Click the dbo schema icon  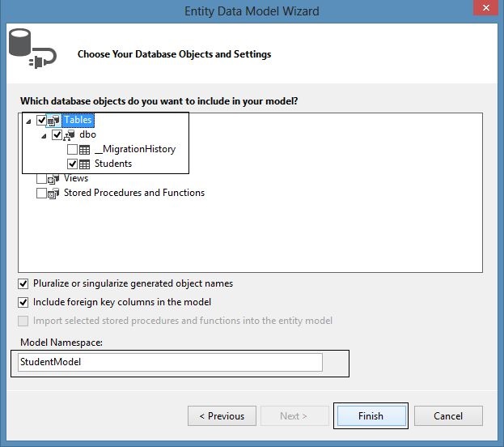point(69,135)
